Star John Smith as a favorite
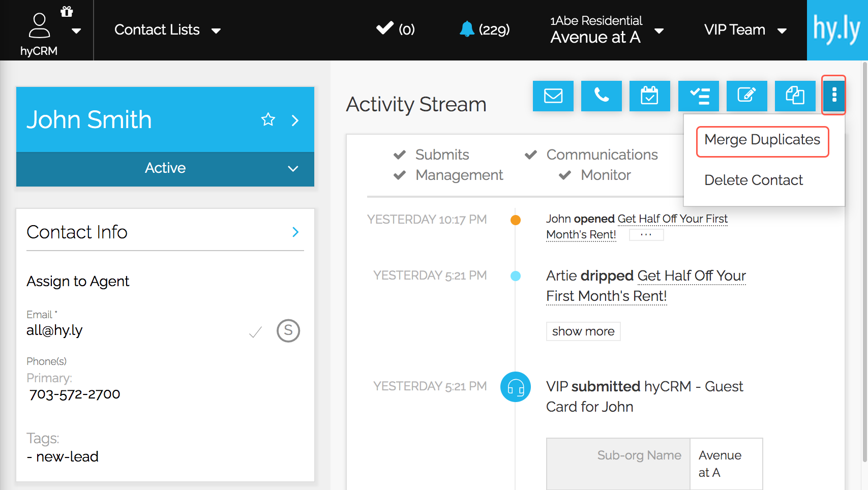 point(268,119)
